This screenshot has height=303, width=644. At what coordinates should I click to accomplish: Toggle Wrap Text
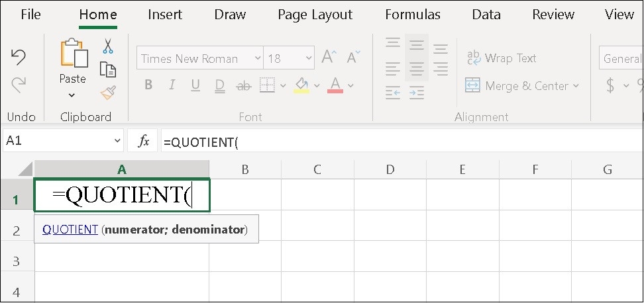click(x=502, y=58)
